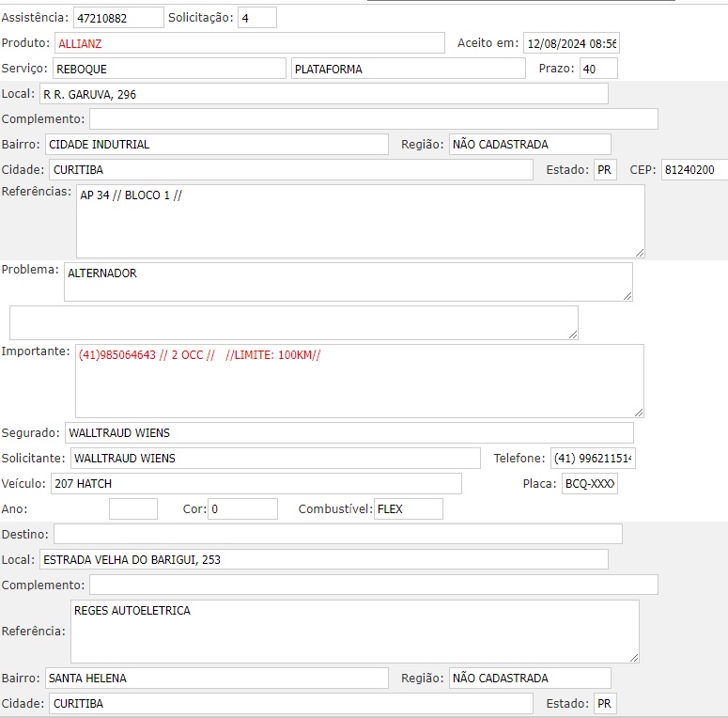The image size is (728, 718).
Task: Click the empty Complemento field under R R. GARUVA
Action: 374,119
